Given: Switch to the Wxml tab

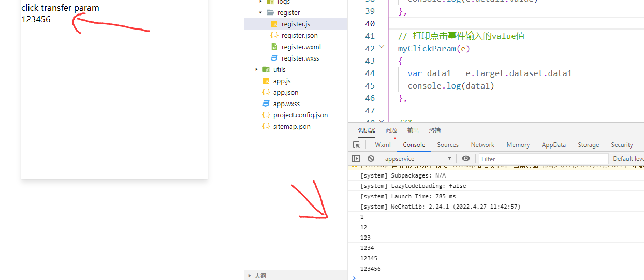Looking at the screenshot, I should coord(383,145).
